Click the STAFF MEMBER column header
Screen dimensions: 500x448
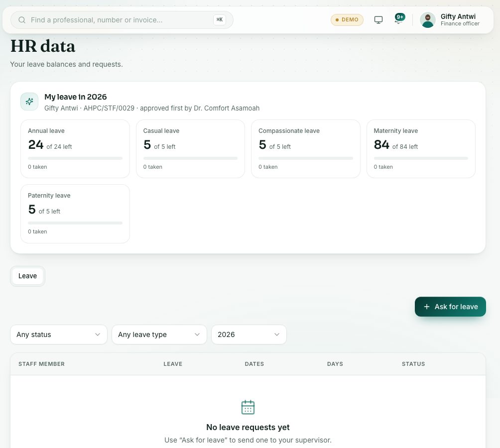tap(41, 364)
